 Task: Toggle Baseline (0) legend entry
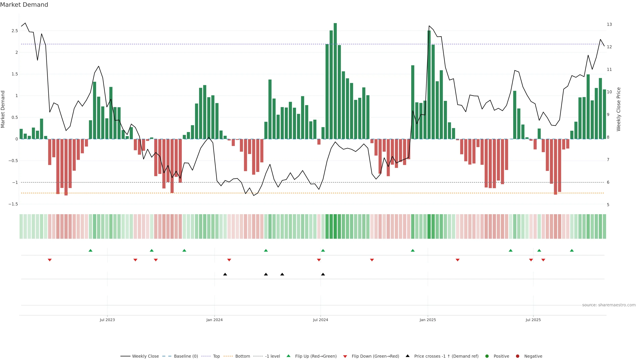186,356
